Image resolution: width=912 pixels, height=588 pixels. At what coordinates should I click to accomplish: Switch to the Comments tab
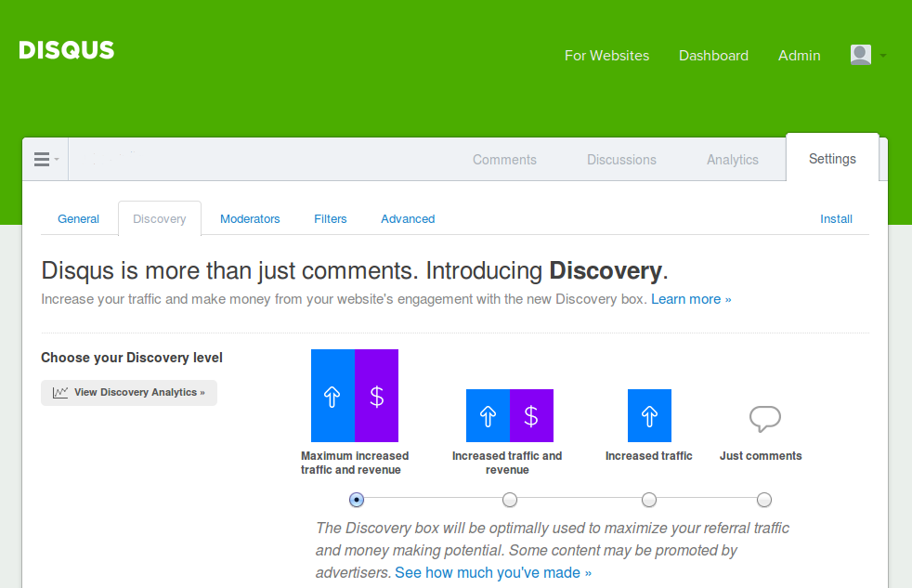[x=504, y=160]
